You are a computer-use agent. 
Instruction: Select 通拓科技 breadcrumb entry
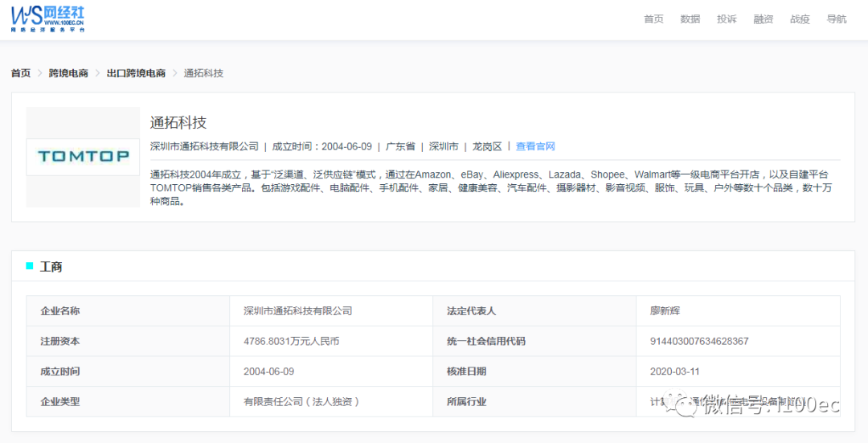203,73
